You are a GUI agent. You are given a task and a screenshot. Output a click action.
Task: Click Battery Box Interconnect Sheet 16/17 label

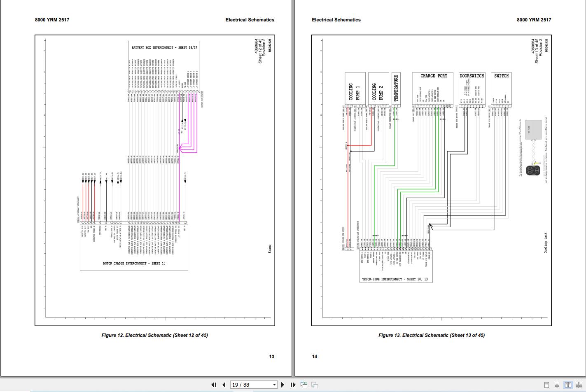pyautogui.click(x=164, y=48)
